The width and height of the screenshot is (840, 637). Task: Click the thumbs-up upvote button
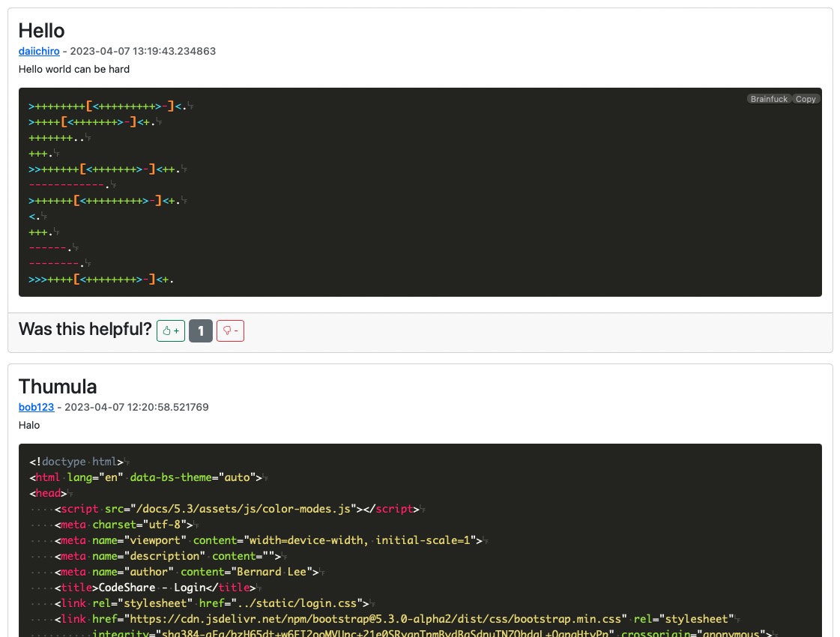click(171, 330)
